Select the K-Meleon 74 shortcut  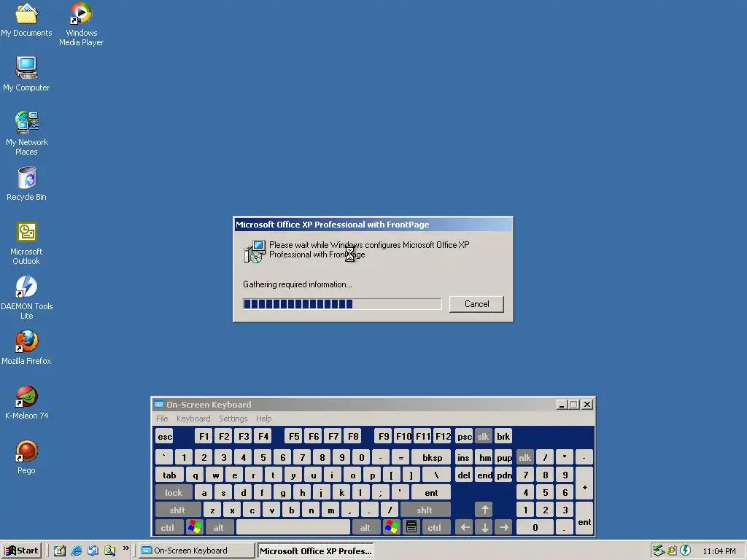tap(26, 402)
